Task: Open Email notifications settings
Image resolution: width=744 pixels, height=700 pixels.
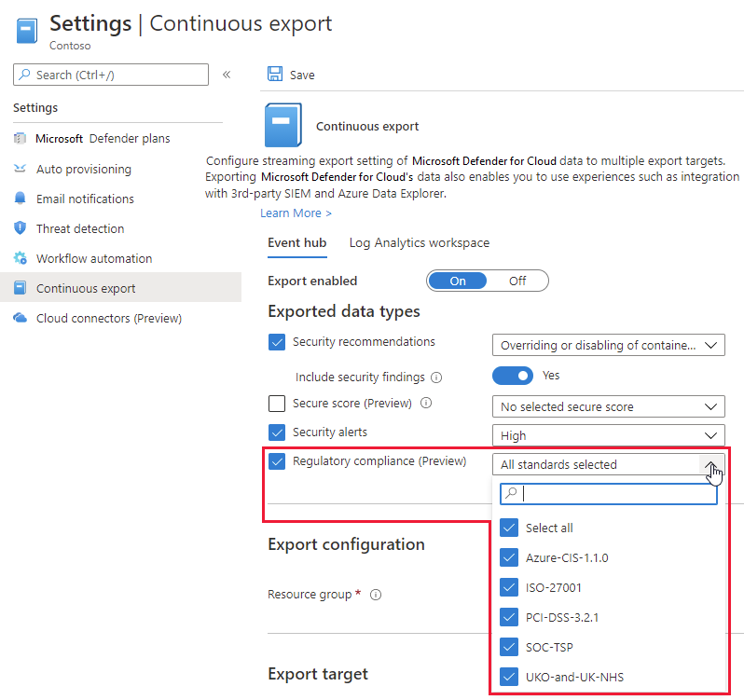Action: (x=85, y=199)
